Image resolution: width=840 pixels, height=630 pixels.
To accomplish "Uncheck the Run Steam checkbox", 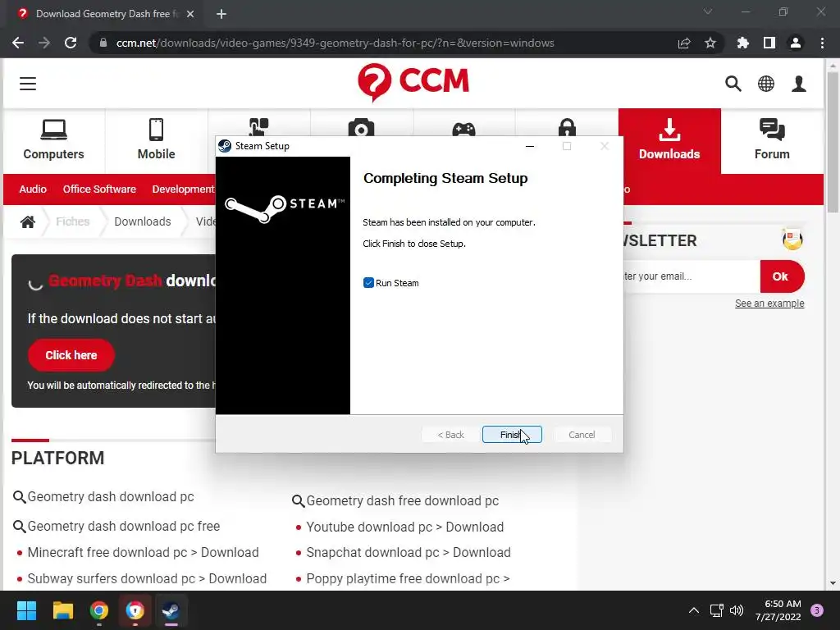I will [368, 283].
